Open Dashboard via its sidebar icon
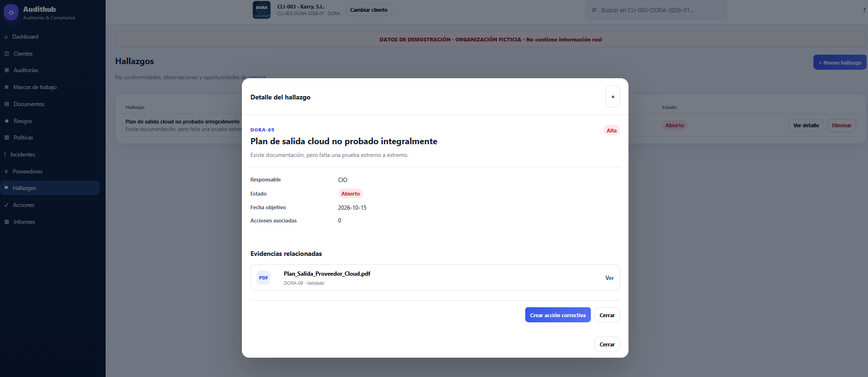 click(6, 37)
